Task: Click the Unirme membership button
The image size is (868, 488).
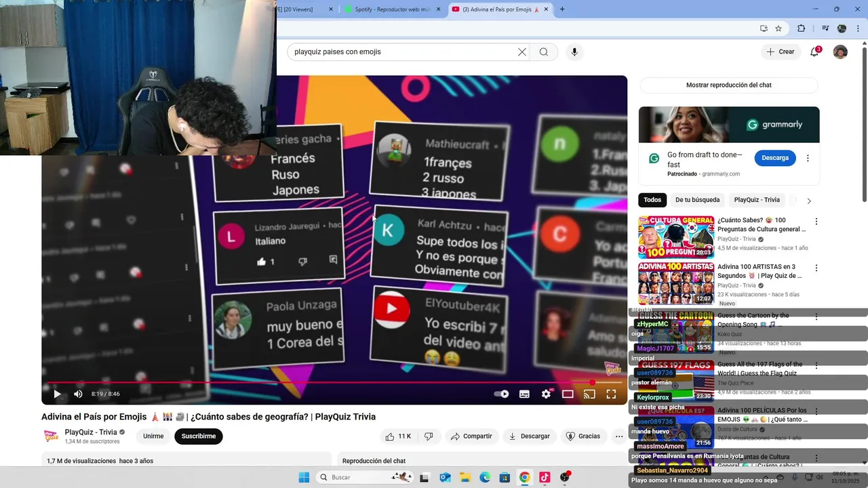Action: coord(153,436)
